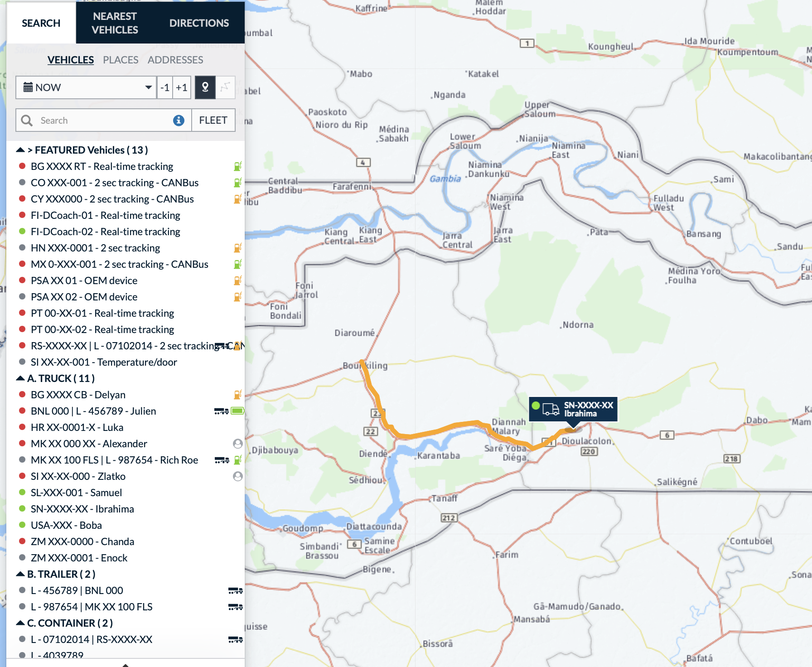The image size is (812, 667).
Task: Click the blue info icon in search
Action: [x=179, y=120]
